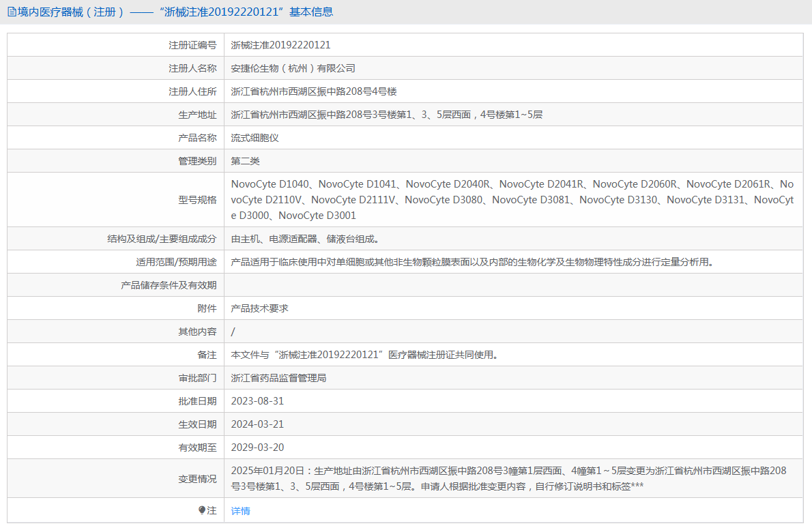The height and width of the screenshot is (528, 812).
Task: Open the 详情 link
Action: pyautogui.click(x=240, y=511)
